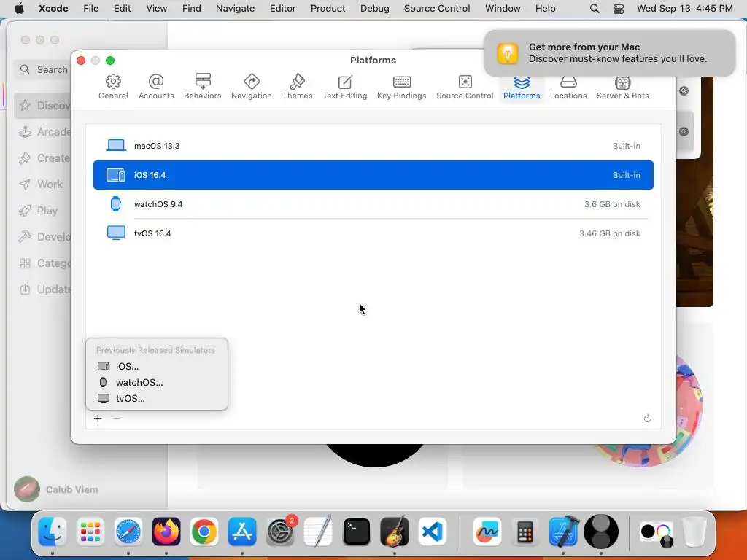The image size is (747, 560).
Task: Choose iOS… from the simulators menu
Action: pos(157,366)
